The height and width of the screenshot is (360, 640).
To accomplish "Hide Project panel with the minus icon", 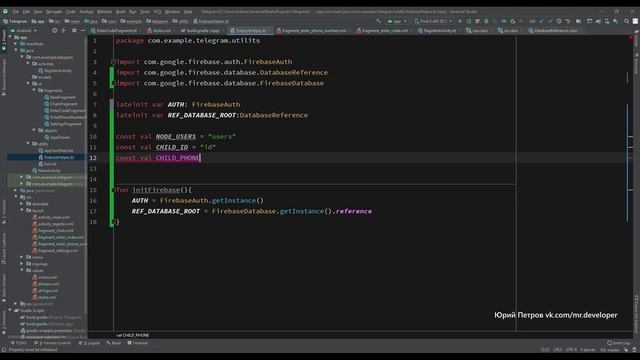I will tap(82, 30).
